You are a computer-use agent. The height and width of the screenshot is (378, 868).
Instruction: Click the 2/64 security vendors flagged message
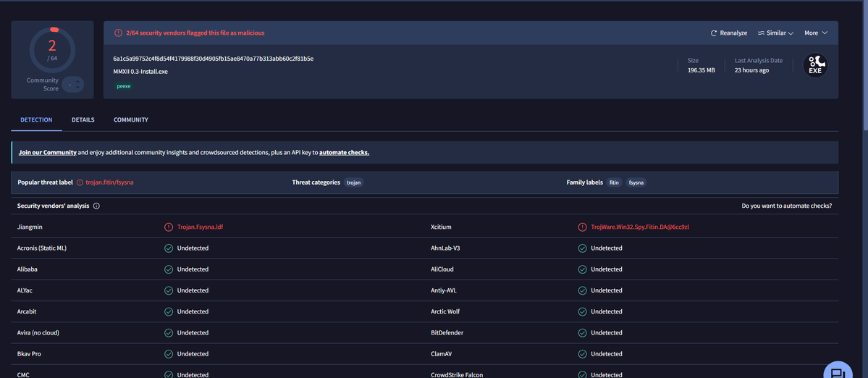[195, 33]
